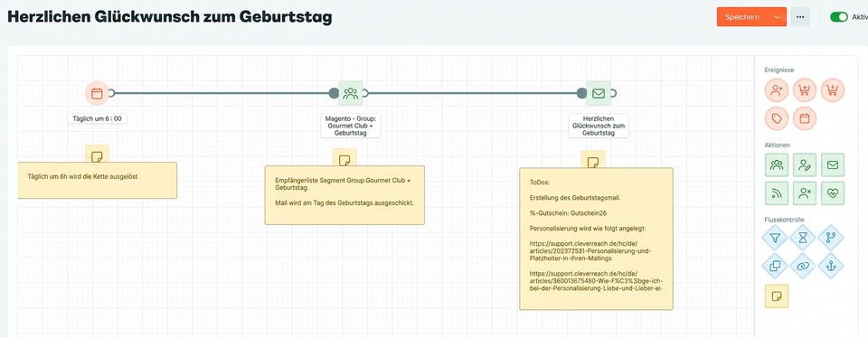Open the Liebe-und-Lieber personalization support URL
This screenshot has width=868, height=338.
coord(596,281)
